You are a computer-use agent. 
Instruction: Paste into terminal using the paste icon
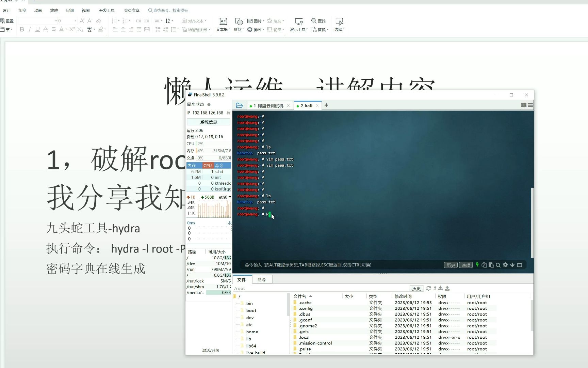491,265
